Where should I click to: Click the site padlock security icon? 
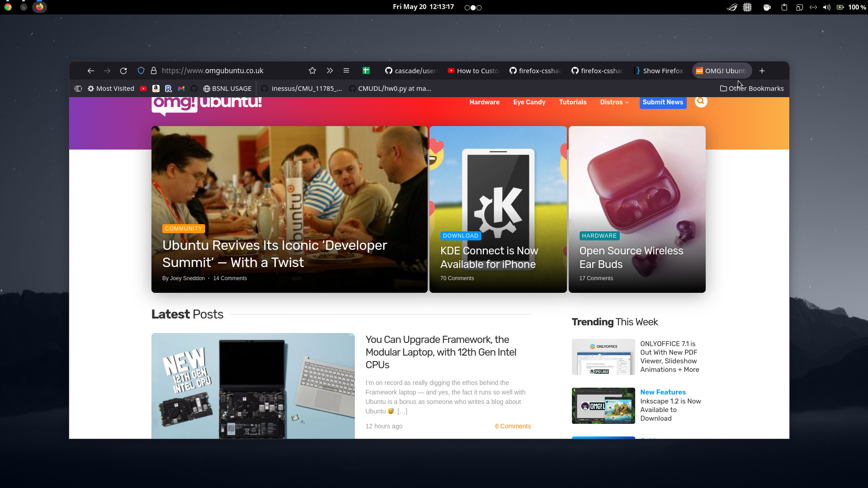(x=154, y=71)
